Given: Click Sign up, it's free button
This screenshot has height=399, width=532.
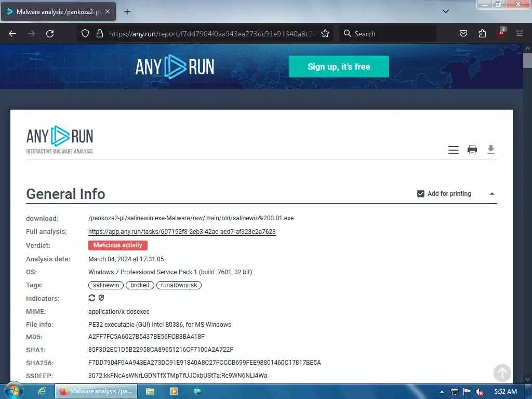Looking at the screenshot, I should pos(339,66).
